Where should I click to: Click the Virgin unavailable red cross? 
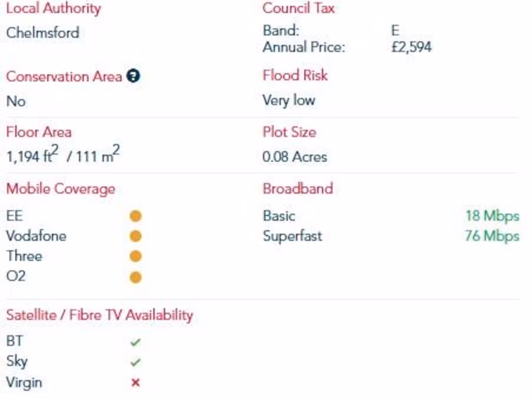point(136,383)
